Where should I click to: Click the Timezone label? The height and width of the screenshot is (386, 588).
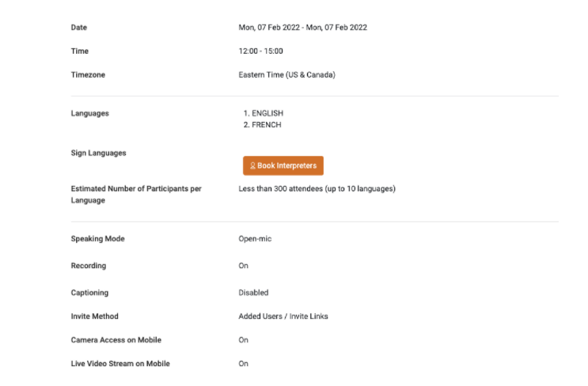point(88,74)
